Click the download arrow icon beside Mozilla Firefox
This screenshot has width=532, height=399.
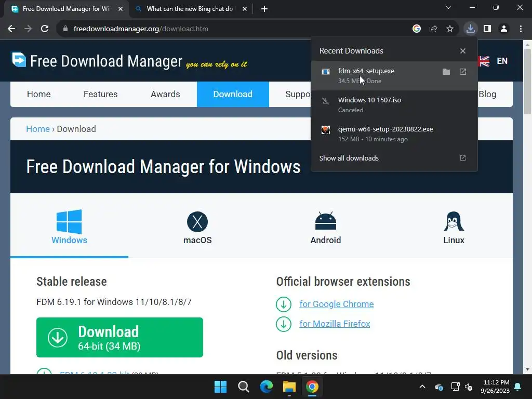click(284, 324)
